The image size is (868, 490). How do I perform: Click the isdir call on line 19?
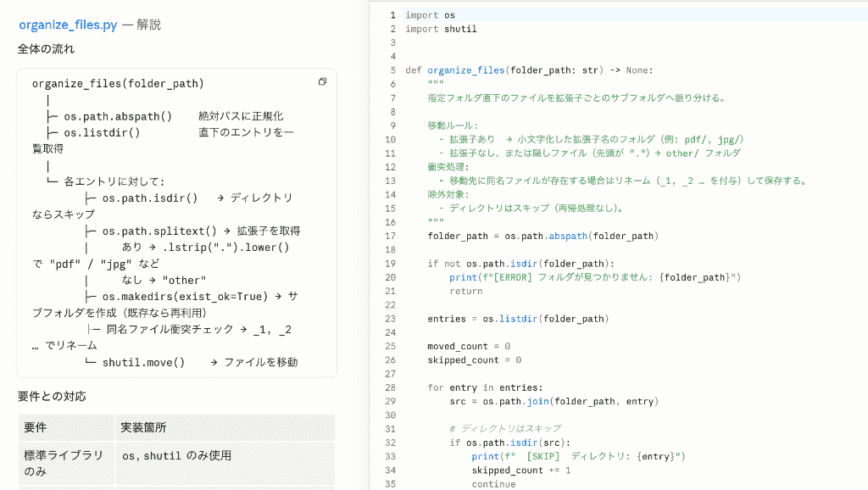point(524,264)
